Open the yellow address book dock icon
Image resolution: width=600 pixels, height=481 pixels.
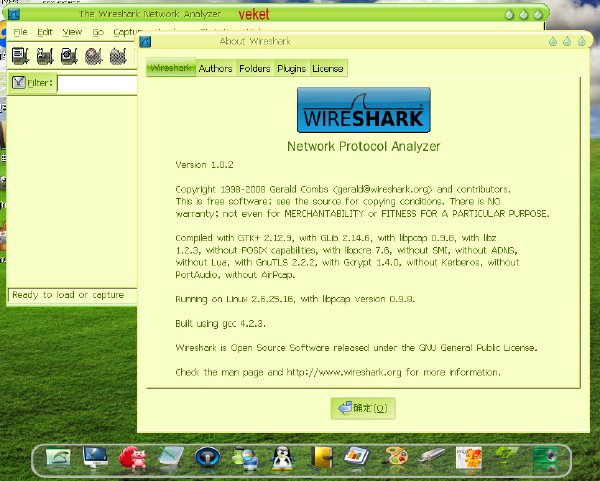click(321, 457)
